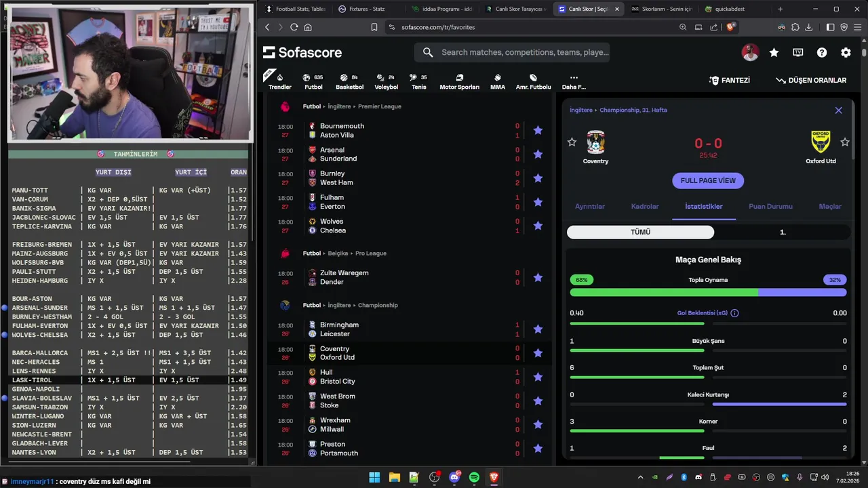This screenshot has height=488, width=868.
Task: Switch to the Puan Durumu tab
Action: [x=770, y=206]
